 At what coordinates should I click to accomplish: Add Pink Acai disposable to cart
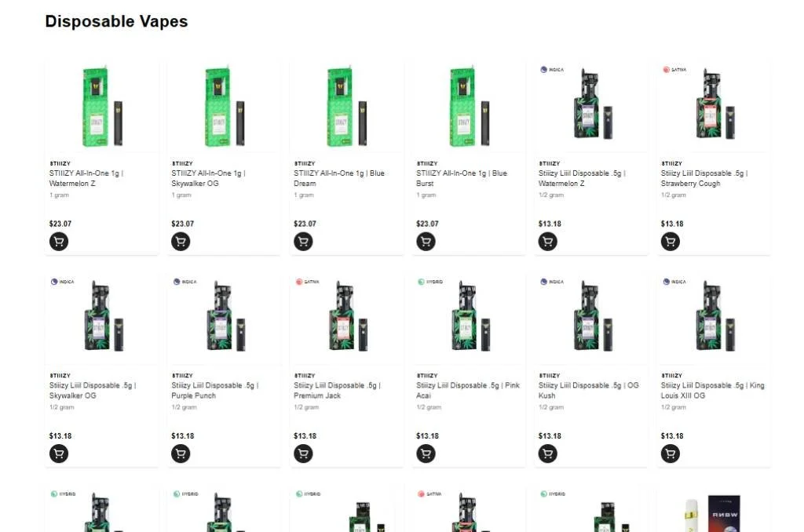426,454
